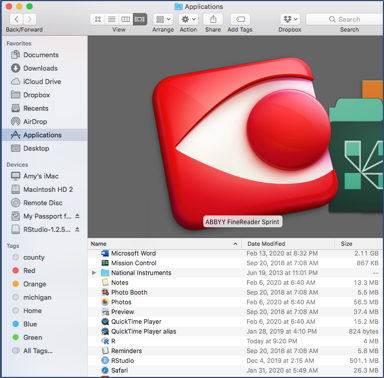
Task: Sort by the Name column header
Action: [x=165, y=244]
